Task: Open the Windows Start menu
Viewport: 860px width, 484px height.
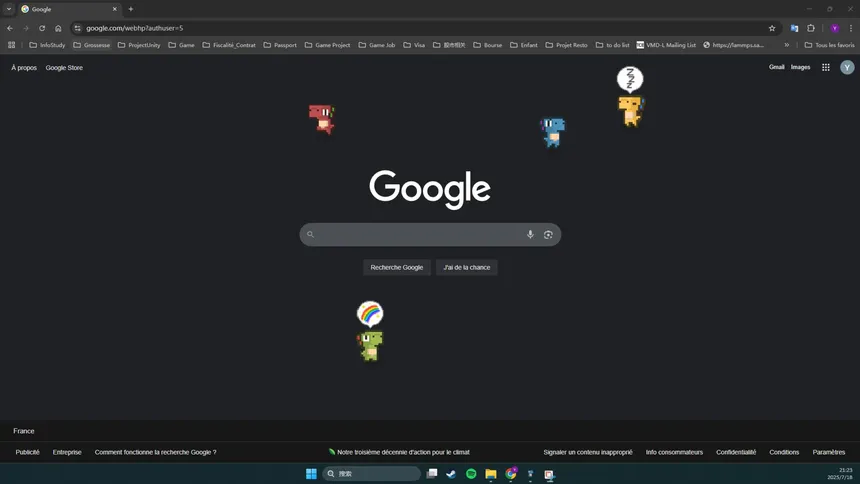Action: 311,474
